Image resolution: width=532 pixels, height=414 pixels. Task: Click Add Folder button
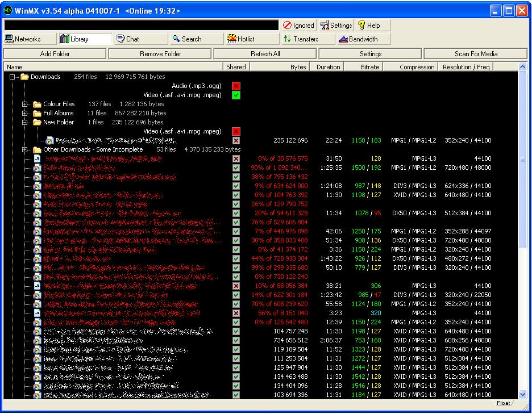tap(55, 54)
